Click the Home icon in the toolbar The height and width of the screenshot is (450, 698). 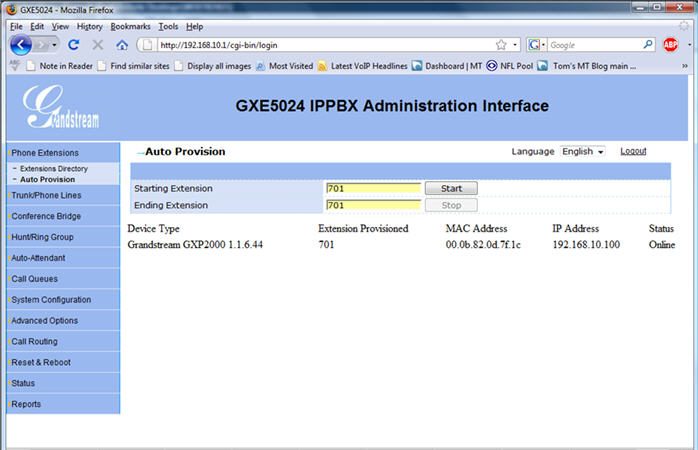[x=121, y=45]
